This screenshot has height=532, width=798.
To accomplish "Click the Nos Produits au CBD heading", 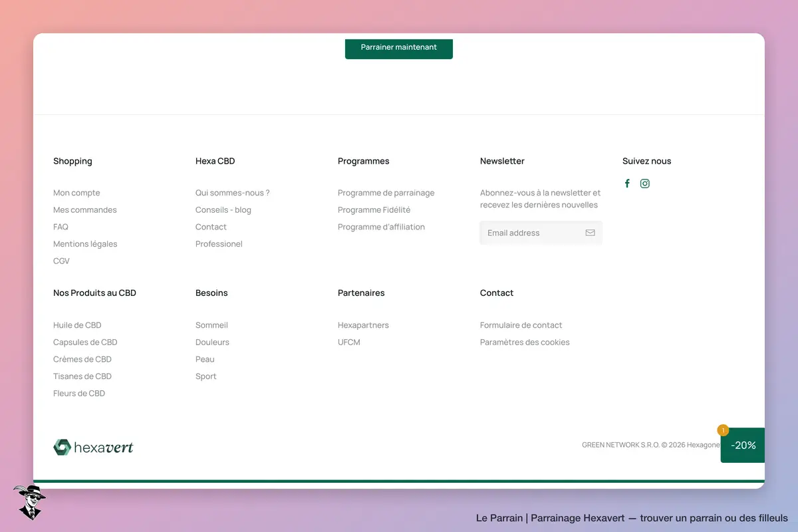I will pos(94,293).
